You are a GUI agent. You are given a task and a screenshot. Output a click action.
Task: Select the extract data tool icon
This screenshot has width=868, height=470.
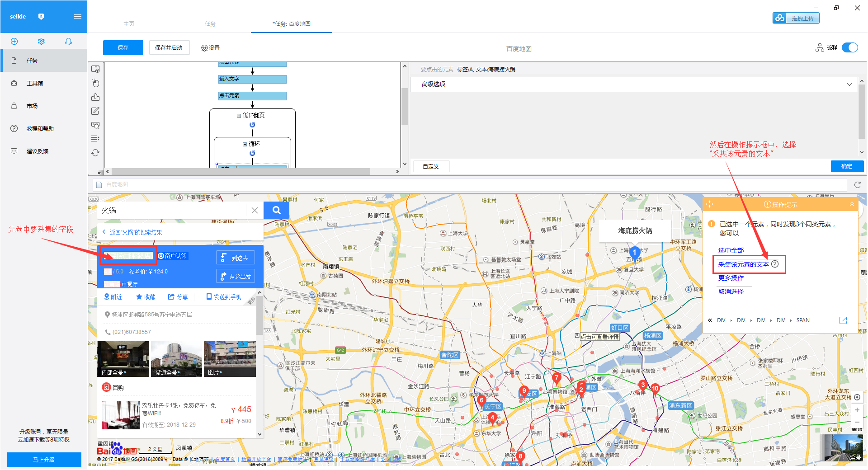pyautogui.click(x=95, y=97)
